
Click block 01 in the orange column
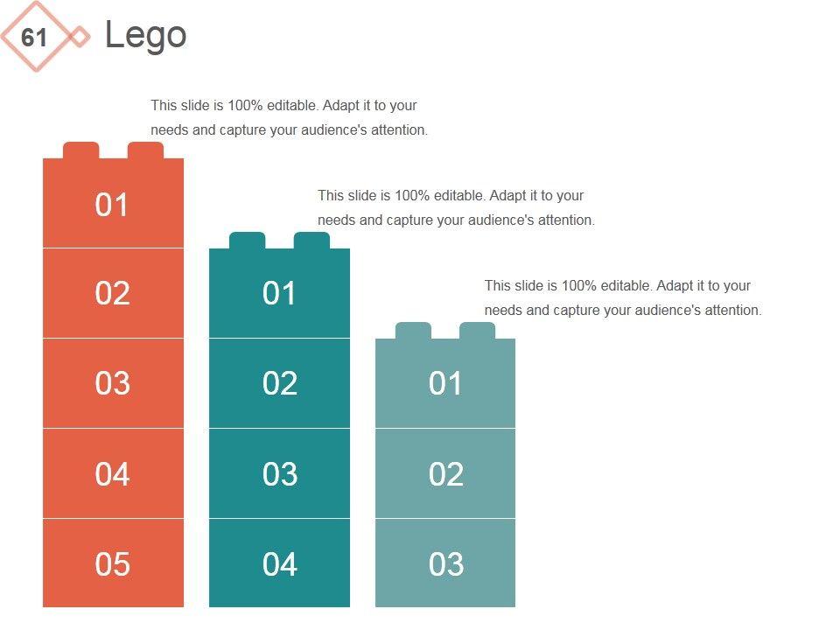[113, 205]
